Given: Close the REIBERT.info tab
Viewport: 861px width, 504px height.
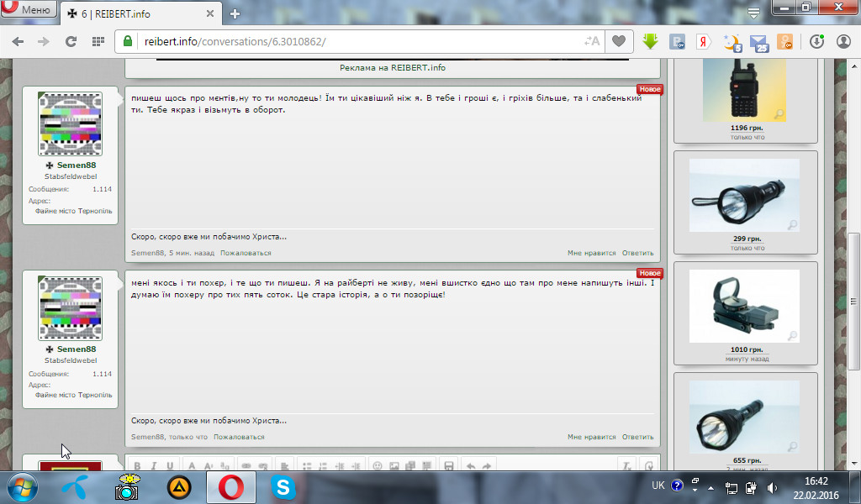Looking at the screenshot, I should coord(209,13).
